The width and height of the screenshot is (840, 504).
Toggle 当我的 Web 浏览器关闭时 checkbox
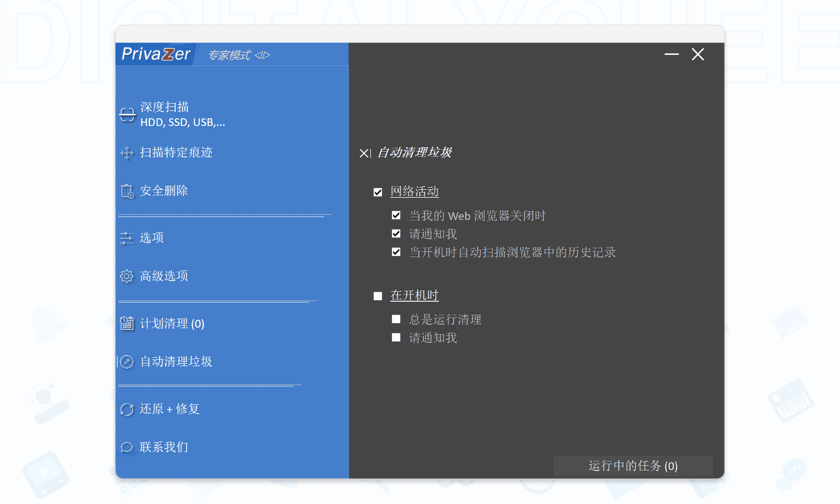point(396,216)
